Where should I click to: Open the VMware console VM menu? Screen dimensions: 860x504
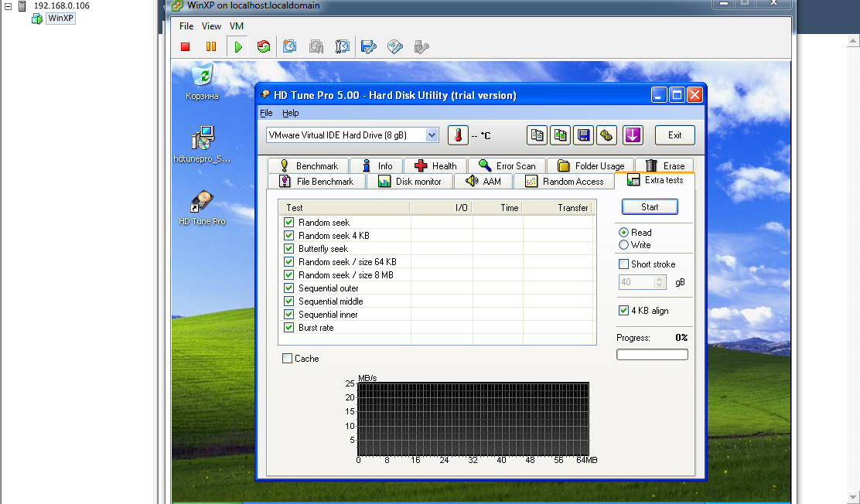[237, 26]
